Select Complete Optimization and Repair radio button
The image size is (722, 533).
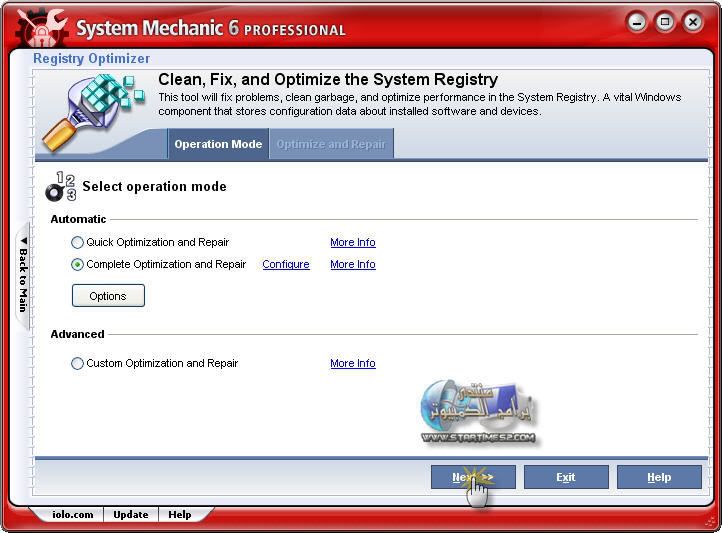[x=77, y=265]
